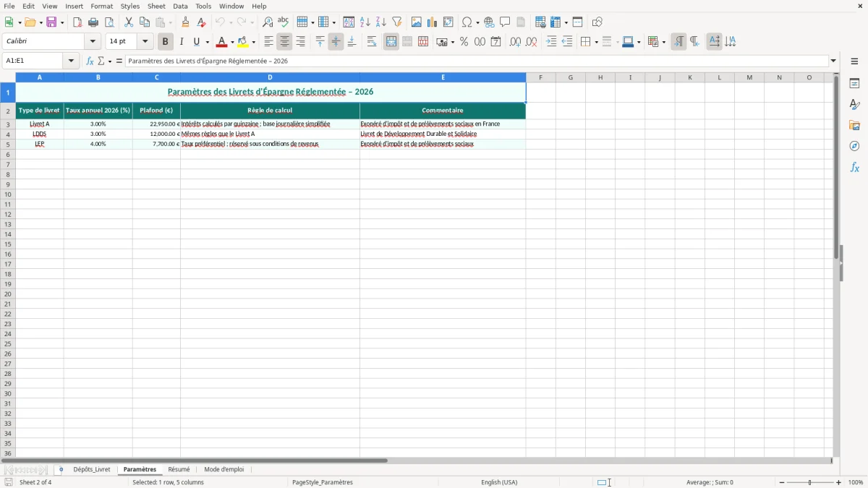Click the Save document icon
The image size is (868, 488).
tap(51, 22)
